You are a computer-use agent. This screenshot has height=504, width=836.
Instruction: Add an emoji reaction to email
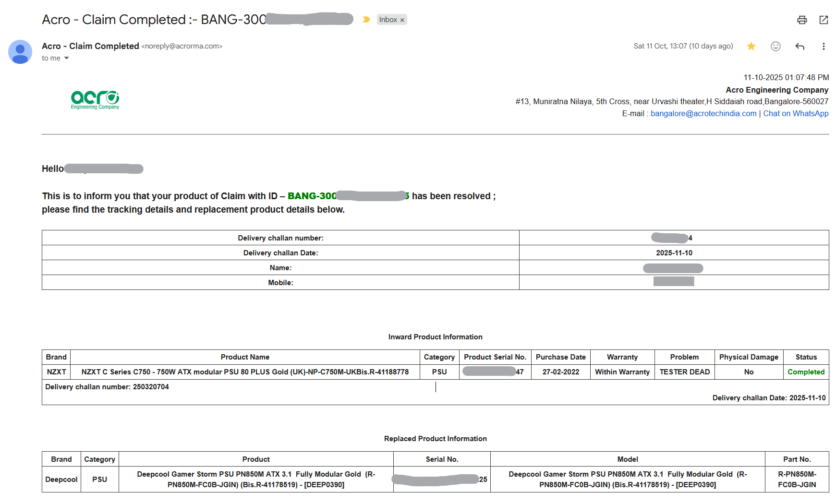pyautogui.click(x=775, y=46)
